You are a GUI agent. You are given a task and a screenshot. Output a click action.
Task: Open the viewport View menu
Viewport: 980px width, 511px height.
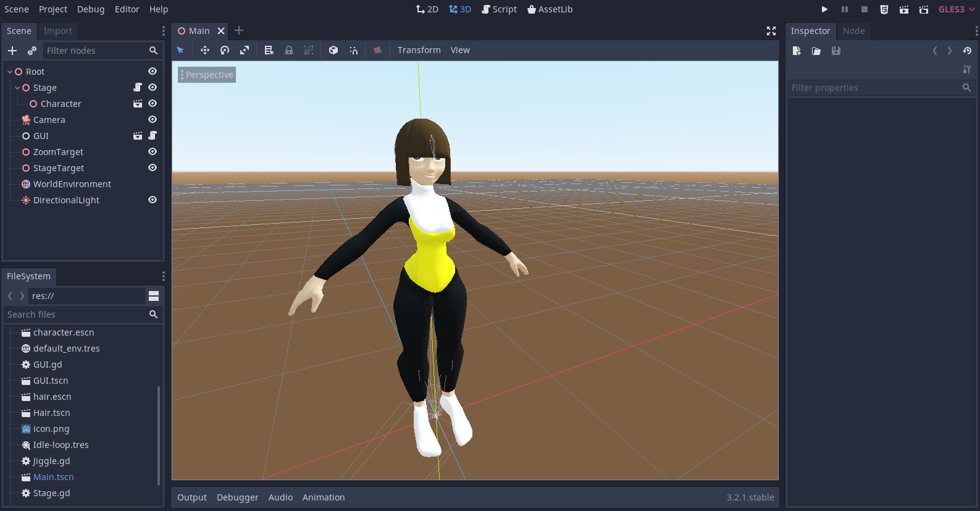click(460, 50)
